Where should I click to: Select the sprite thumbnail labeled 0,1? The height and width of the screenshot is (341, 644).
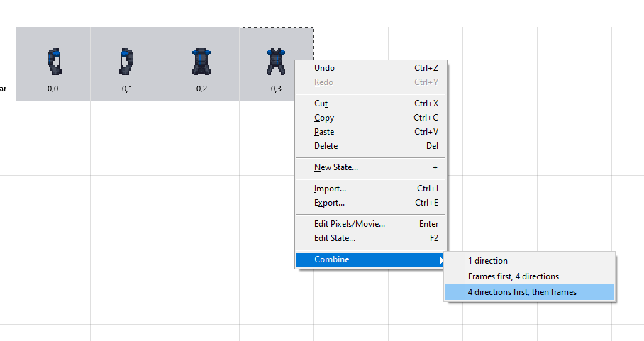tap(127, 64)
